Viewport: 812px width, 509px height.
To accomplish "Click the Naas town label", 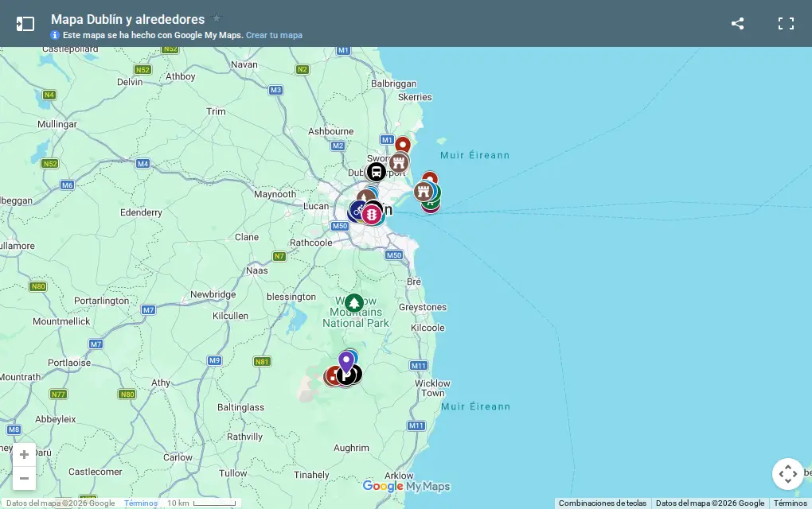I will 257,270.
